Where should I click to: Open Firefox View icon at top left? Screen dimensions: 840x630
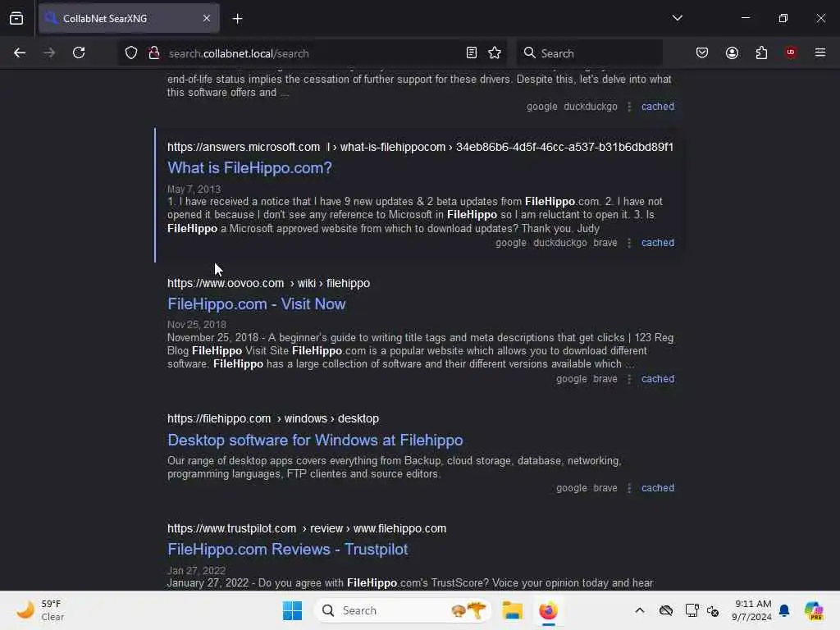pyautogui.click(x=16, y=19)
